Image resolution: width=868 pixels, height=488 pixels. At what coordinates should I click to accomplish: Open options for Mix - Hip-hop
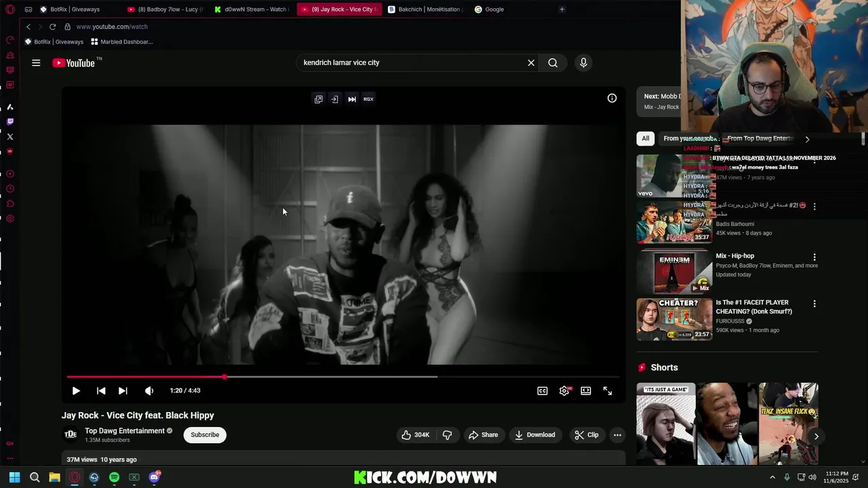tap(814, 258)
